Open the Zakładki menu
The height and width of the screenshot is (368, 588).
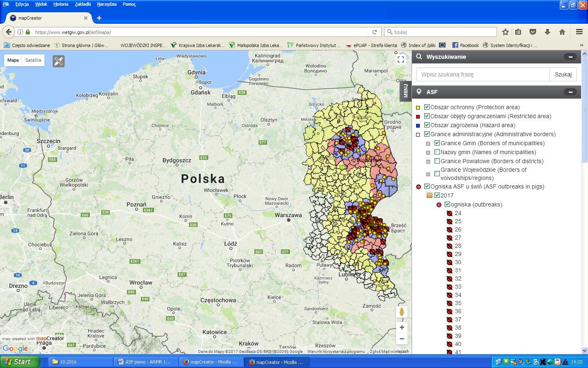pos(83,4)
